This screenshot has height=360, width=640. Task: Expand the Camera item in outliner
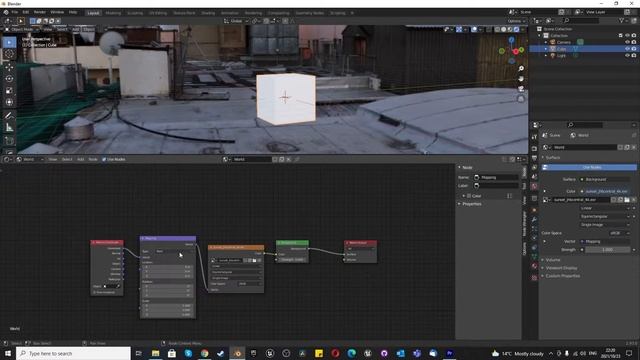(546, 42)
